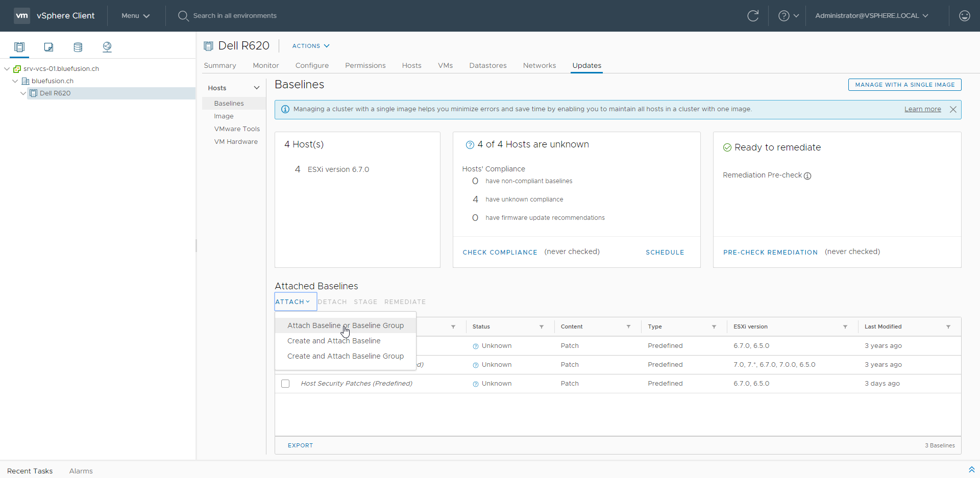The height and width of the screenshot is (478, 980).
Task: Open the help question mark menu
Action: point(788,16)
